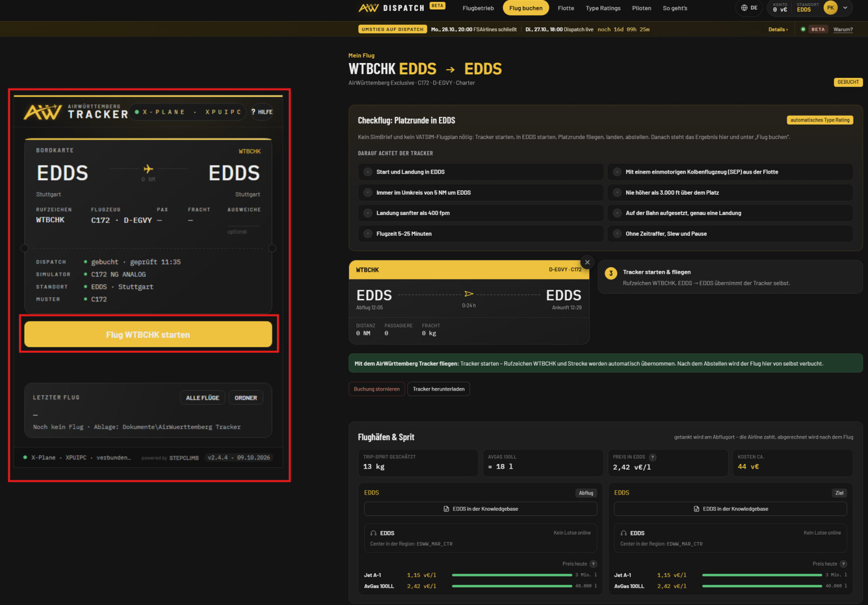Open the Flugbetrieb menu item
The height and width of the screenshot is (605, 868).
[x=478, y=8]
